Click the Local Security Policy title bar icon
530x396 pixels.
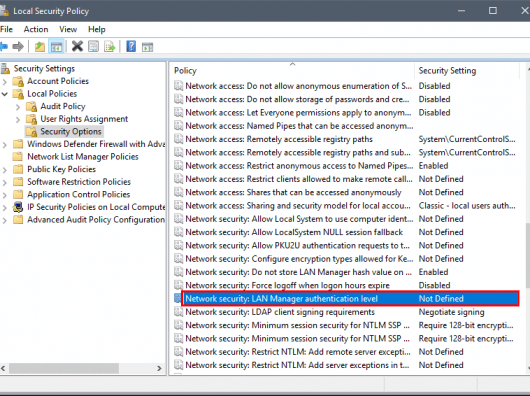pos(4,11)
